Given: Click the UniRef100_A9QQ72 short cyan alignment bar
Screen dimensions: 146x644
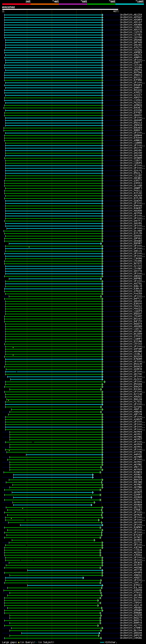Looking at the screenshot, I should [45, 578].
